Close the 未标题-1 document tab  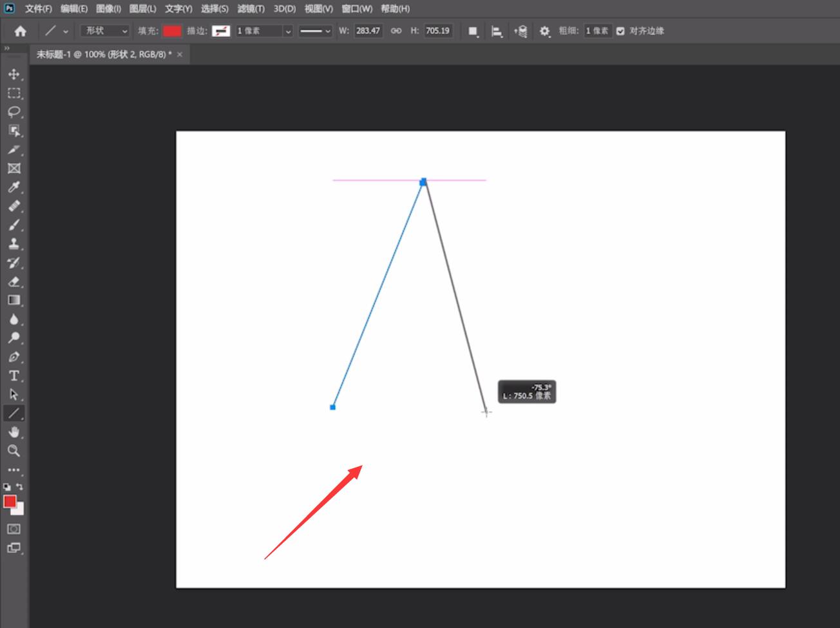click(180, 55)
